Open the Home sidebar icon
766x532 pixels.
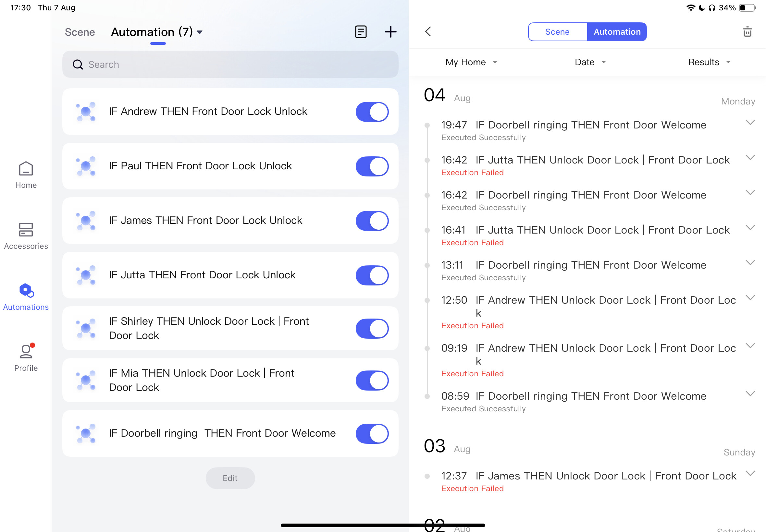tap(26, 175)
